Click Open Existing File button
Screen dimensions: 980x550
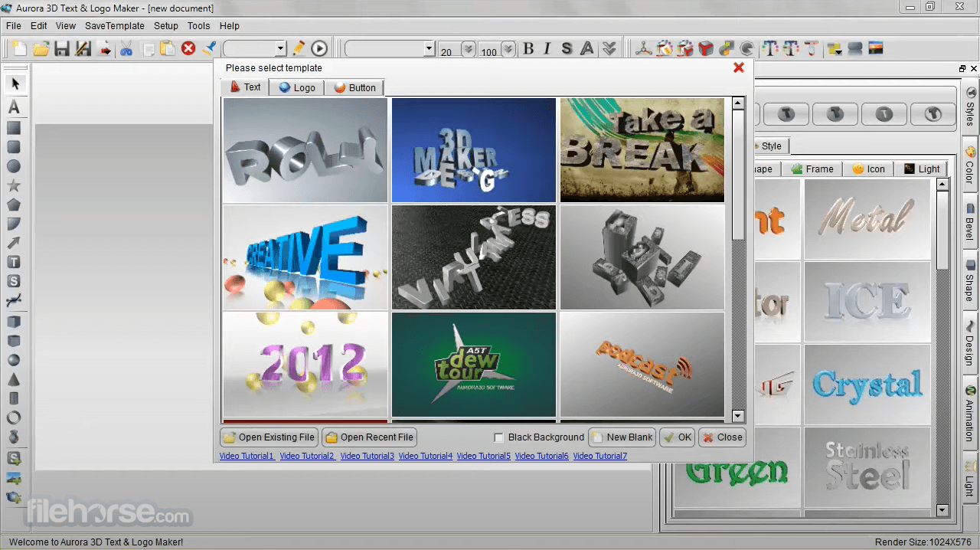[269, 437]
